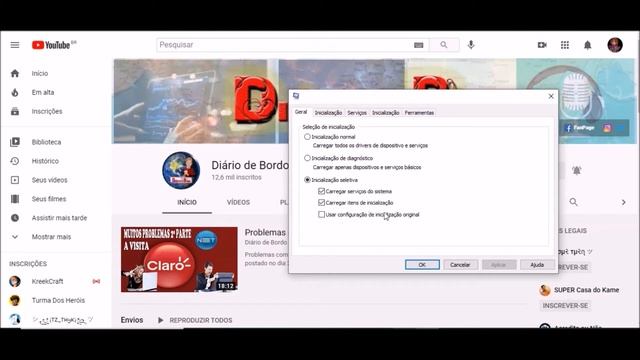Activate voice search microphone
The image size is (640, 360).
(x=471, y=45)
